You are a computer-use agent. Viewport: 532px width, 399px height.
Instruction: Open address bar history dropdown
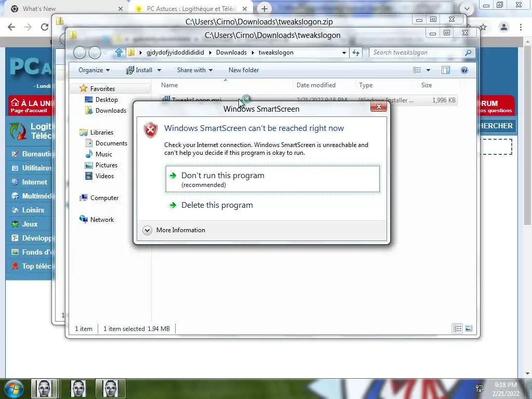coord(344,53)
